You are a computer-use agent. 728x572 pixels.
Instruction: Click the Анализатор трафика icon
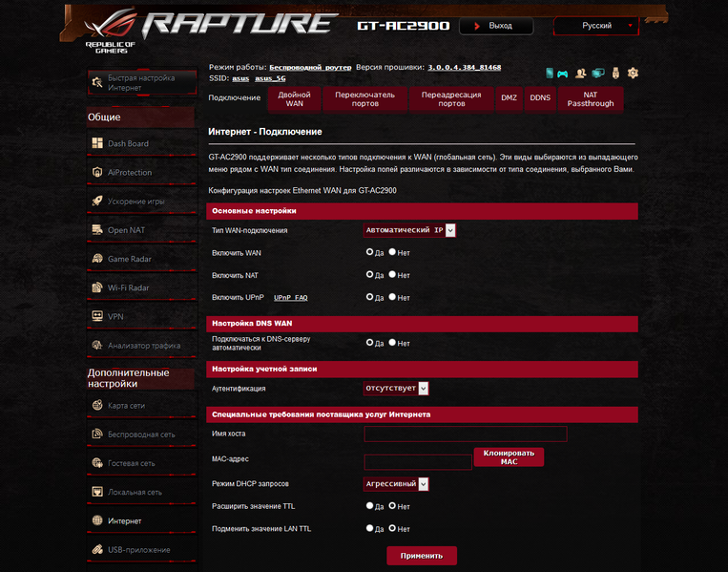coord(97,345)
